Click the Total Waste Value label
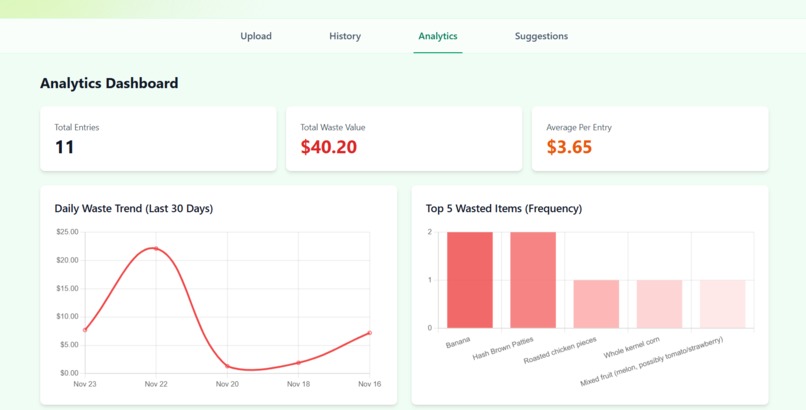Image resolution: width=806 pixels, height=410 pixels. coord(333,127)
